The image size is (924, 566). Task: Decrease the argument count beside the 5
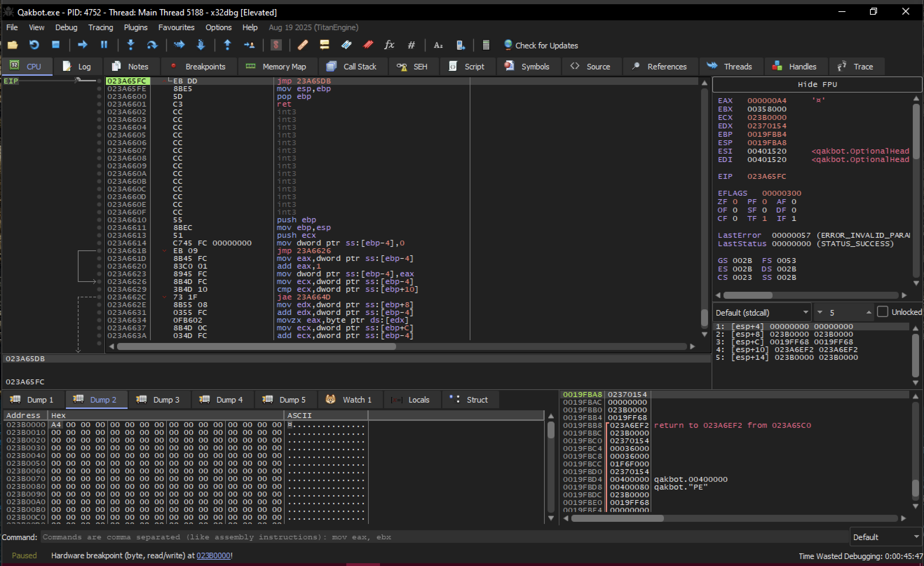tap(820, 312)
